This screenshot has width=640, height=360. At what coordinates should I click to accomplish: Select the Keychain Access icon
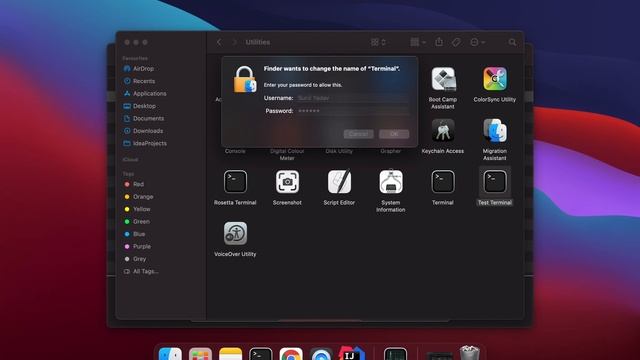(443, 131)
